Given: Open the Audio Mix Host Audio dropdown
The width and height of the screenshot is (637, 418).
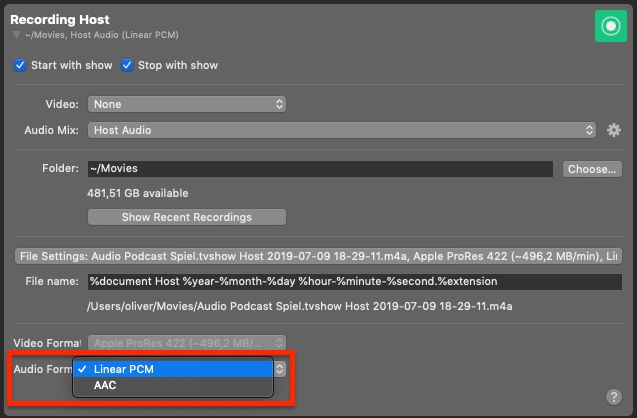Looking at the screenshot, I should [342, 130].
